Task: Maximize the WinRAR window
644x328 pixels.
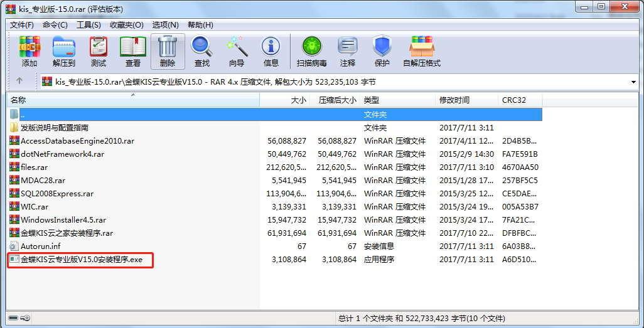Action: (x=601, y=6)
